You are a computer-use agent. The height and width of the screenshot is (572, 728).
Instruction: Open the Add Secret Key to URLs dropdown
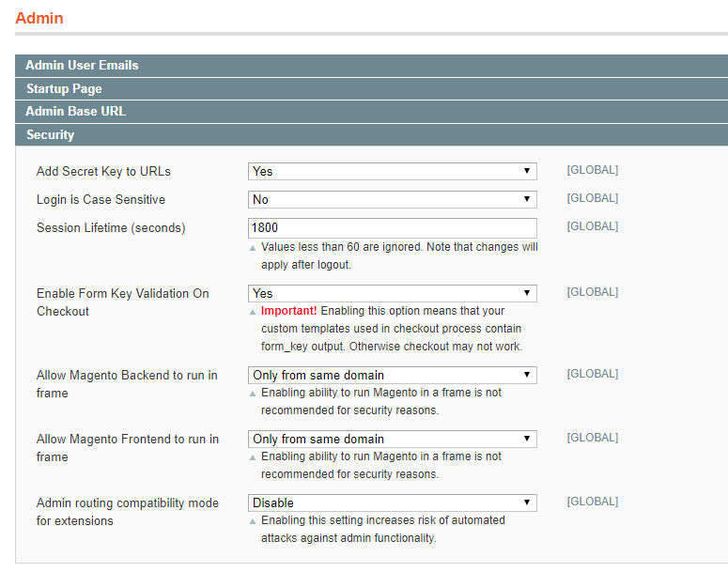pos(392,171)
